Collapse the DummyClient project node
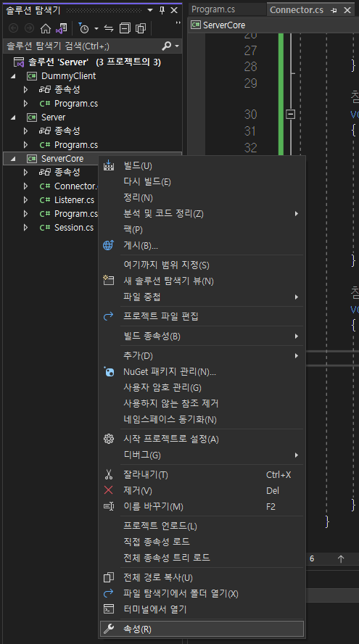 pos(13,76)
